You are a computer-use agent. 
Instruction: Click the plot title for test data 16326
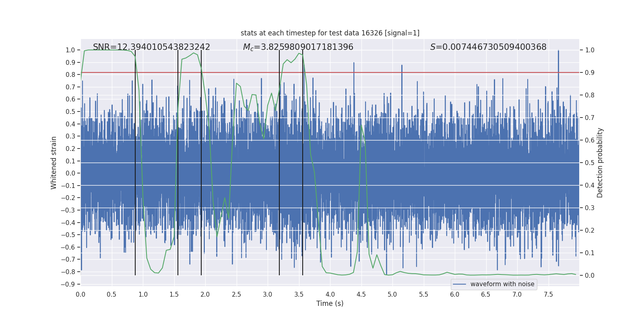pyautogui.click(x=330, y=33)
